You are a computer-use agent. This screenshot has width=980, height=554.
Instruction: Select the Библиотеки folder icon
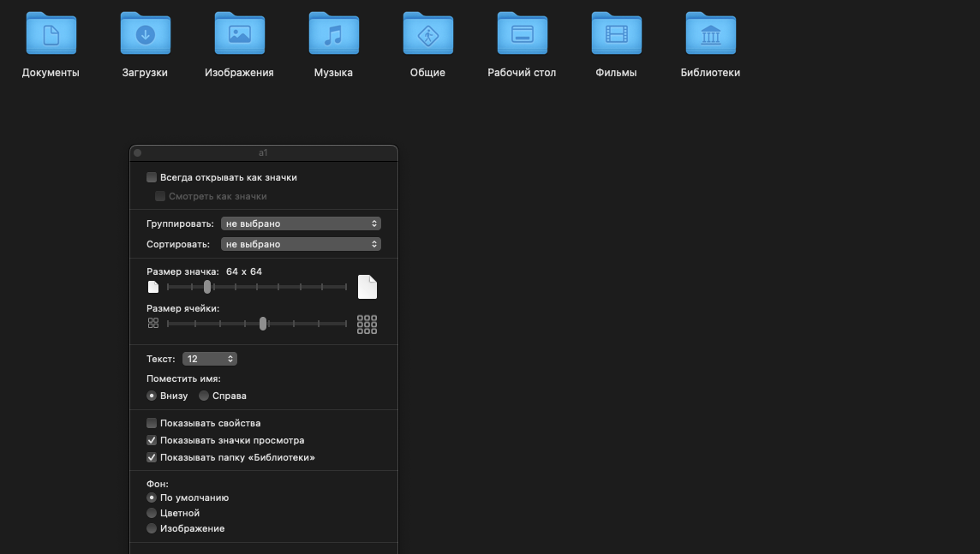[x=710, y=34]
